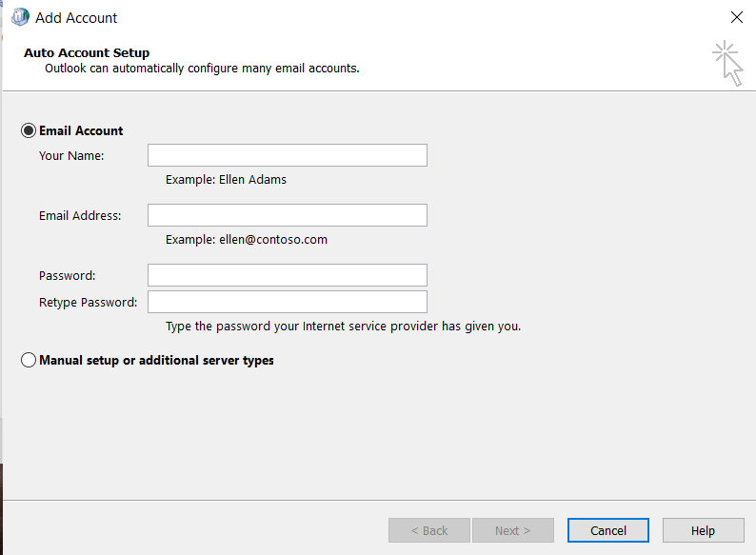The height and width of the screenshot is (555, 756).
Task: Click into the Email Address field
Action: pyautogui.click(x=287, y=215)
